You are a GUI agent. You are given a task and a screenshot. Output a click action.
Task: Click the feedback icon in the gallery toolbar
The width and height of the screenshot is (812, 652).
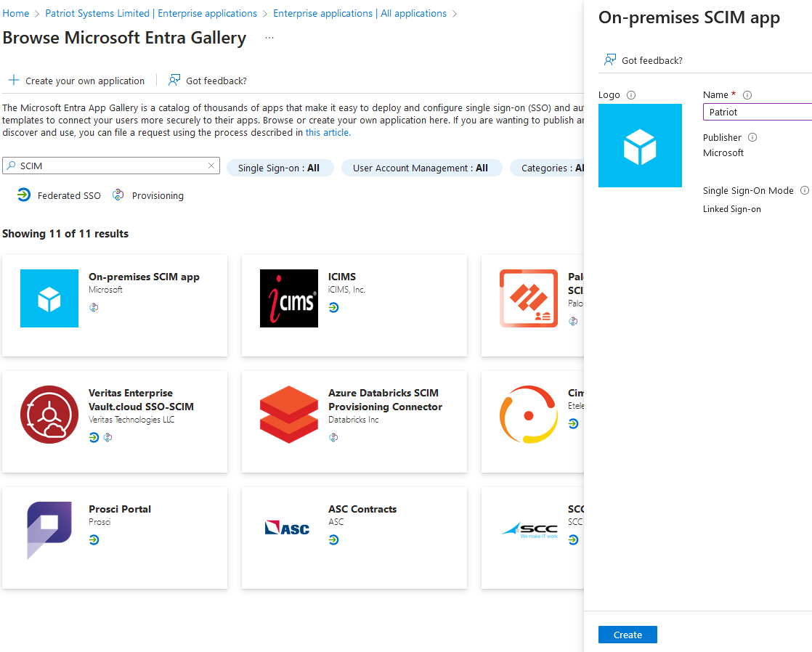174,81
